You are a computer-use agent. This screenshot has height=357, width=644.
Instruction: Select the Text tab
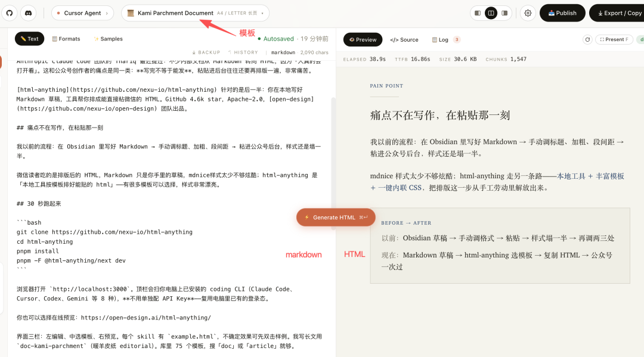[30, 39]
